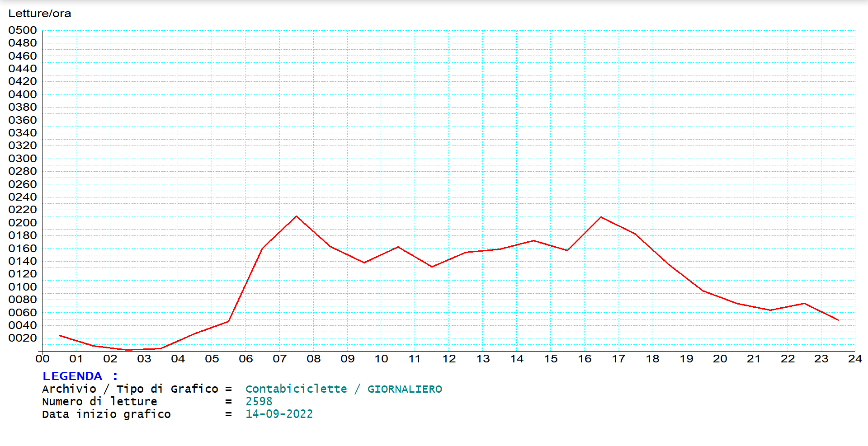Click the morning peak point at hour 07-08
Screen dimensions: 868x446
[x=297, y=216]
